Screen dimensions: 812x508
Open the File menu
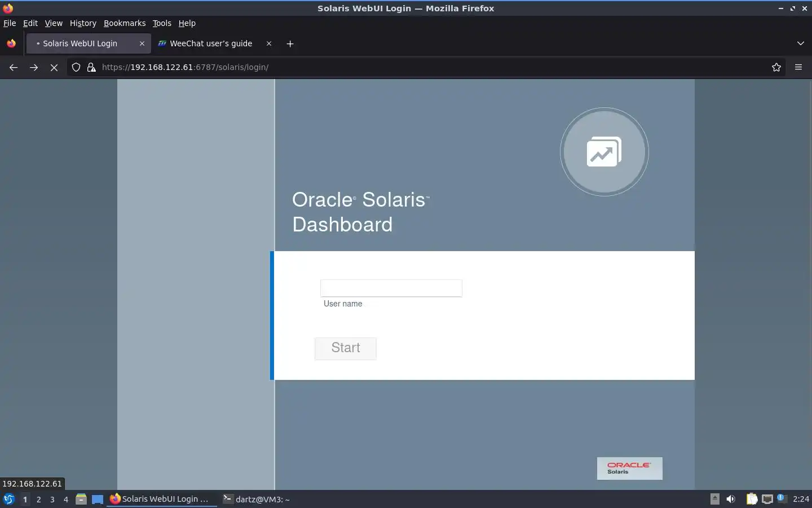[x=10, y=23]
